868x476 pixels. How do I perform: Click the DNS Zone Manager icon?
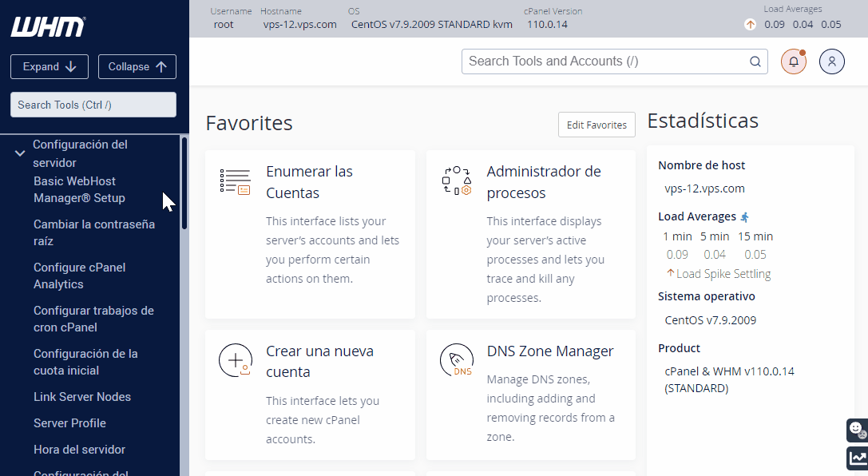pyautogui.click(x=457, y=360)
